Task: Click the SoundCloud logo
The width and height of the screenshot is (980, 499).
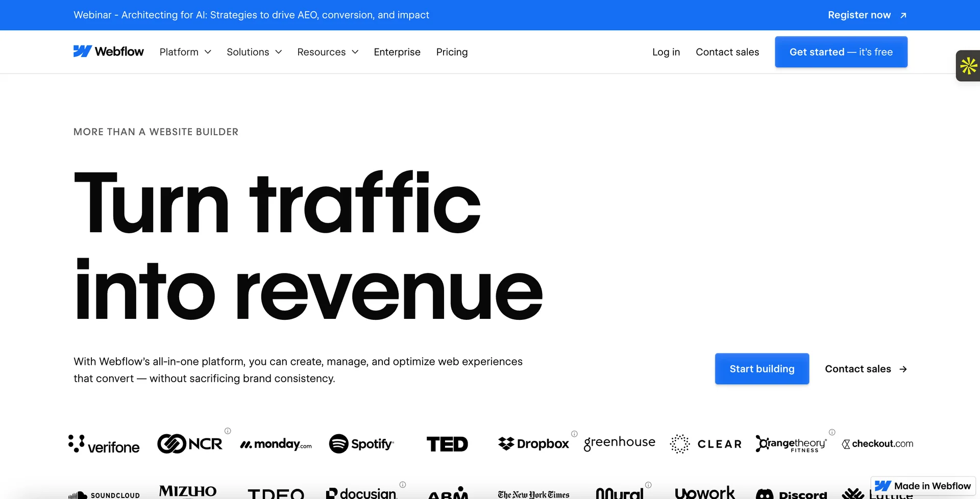Action: click(104, 493)
